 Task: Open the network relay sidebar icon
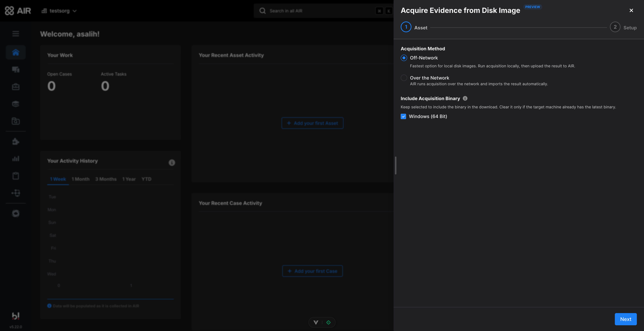(16, 193)
